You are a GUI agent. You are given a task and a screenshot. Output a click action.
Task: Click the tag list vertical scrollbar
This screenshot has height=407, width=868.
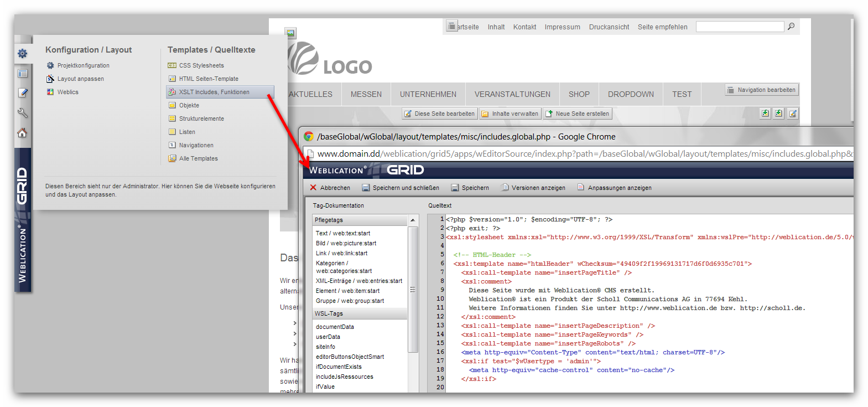pyautogui.click(x=413, y=290)
